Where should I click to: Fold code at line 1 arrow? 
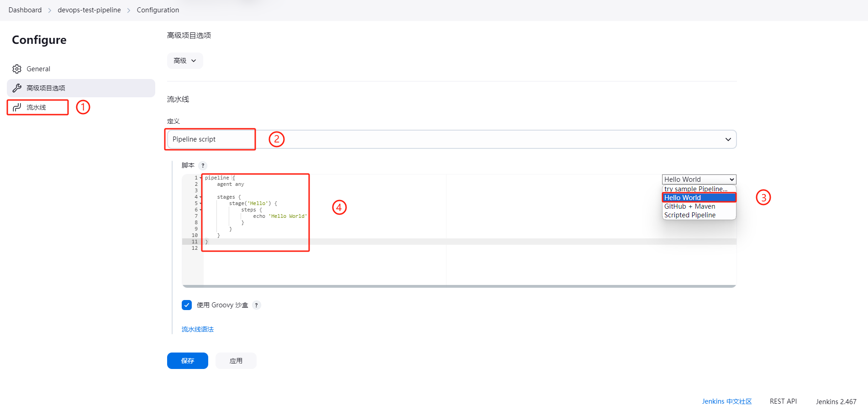click(x=201, y=178)
